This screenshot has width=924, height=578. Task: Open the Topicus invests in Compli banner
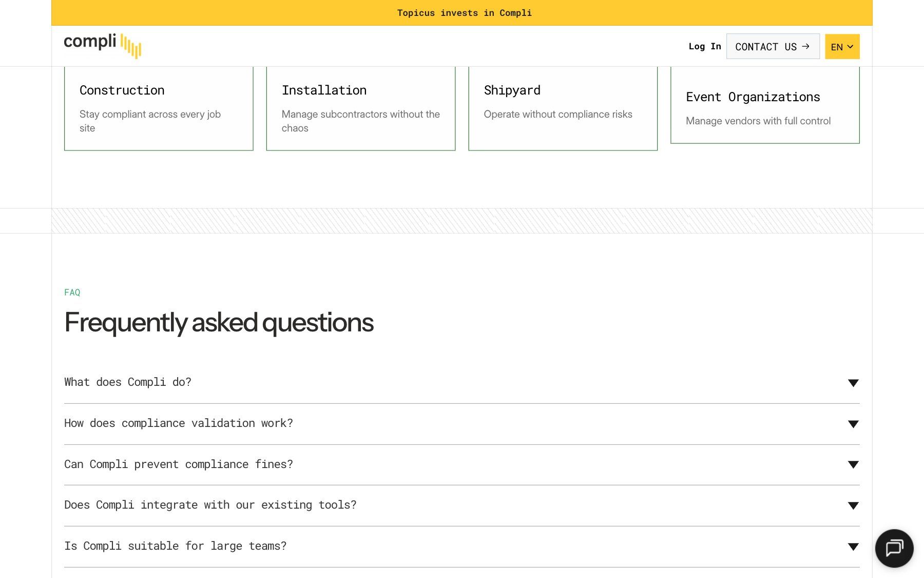(462, 13)
